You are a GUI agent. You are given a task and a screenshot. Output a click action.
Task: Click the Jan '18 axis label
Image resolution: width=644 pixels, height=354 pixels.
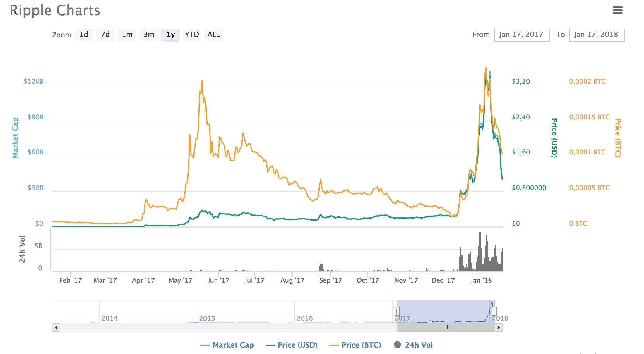(x=481, y=280)
